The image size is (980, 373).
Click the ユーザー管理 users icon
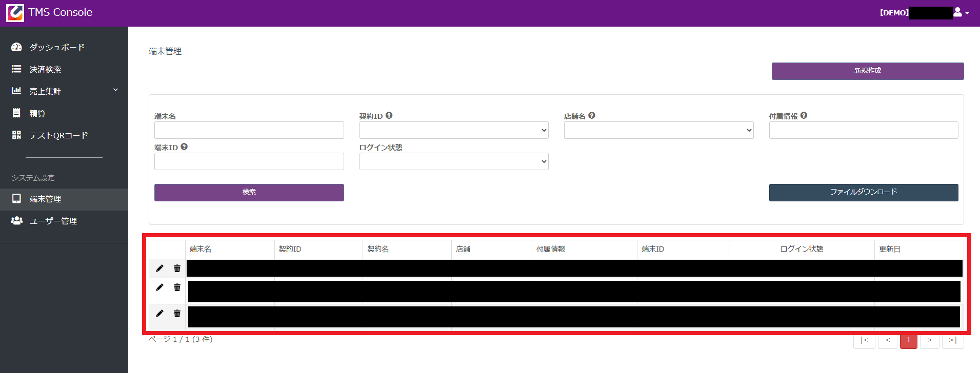pos(16,220)
